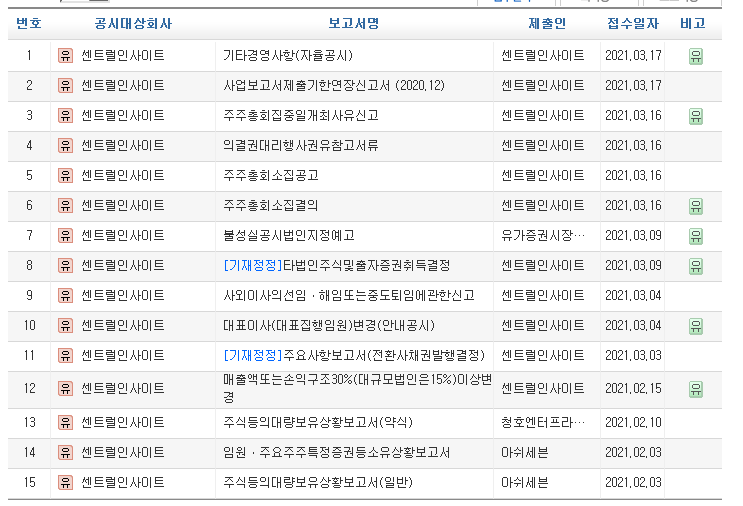Click the red 유 icon in row 12

[x=65, y=389]
